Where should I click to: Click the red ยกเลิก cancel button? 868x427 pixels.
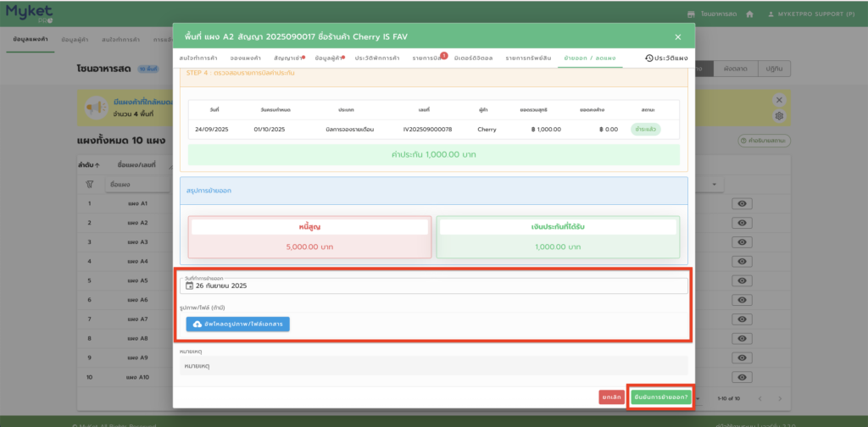(x=610, y=396)
